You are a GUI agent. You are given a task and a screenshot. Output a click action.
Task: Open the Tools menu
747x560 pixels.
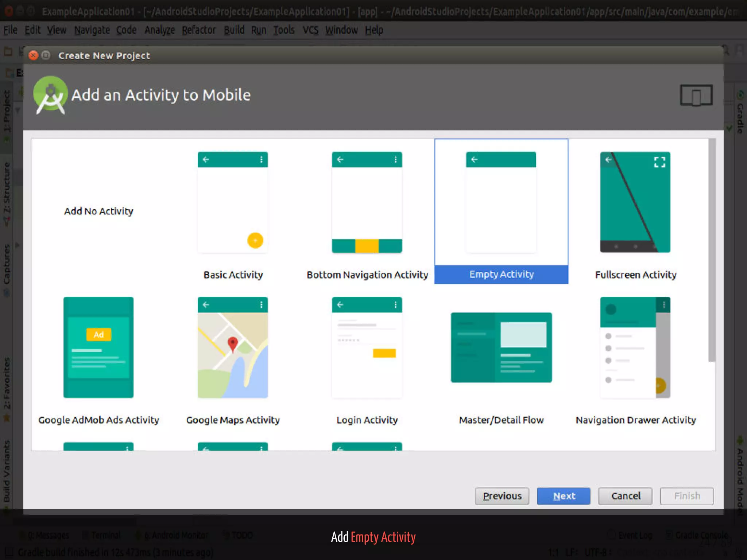click(284, 30)
